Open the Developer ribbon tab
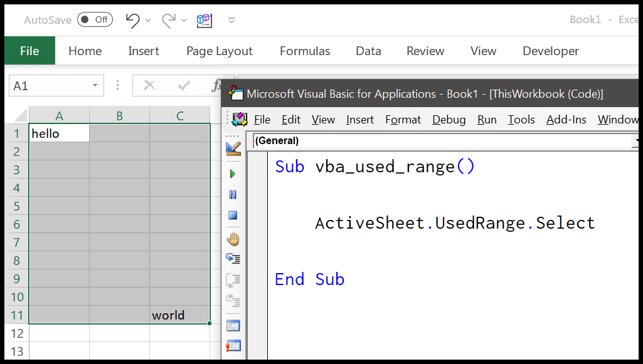 [550, 51]
